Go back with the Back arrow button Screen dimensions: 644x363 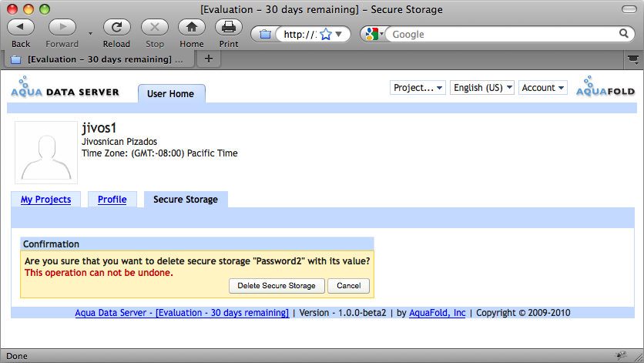[x=21, y=28]
